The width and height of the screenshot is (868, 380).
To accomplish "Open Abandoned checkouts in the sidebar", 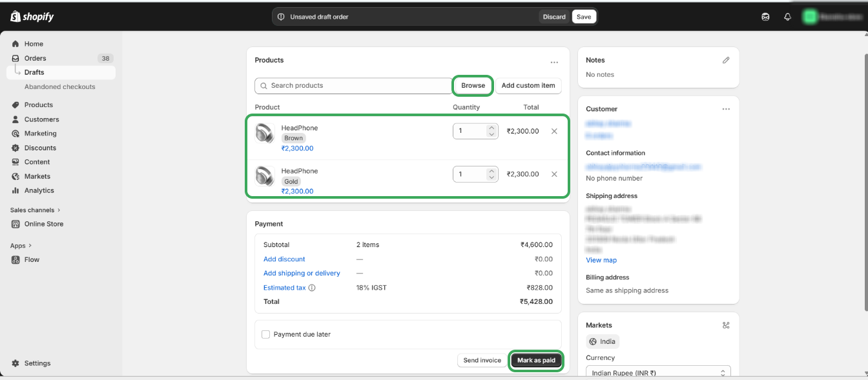I will (59, 86).
